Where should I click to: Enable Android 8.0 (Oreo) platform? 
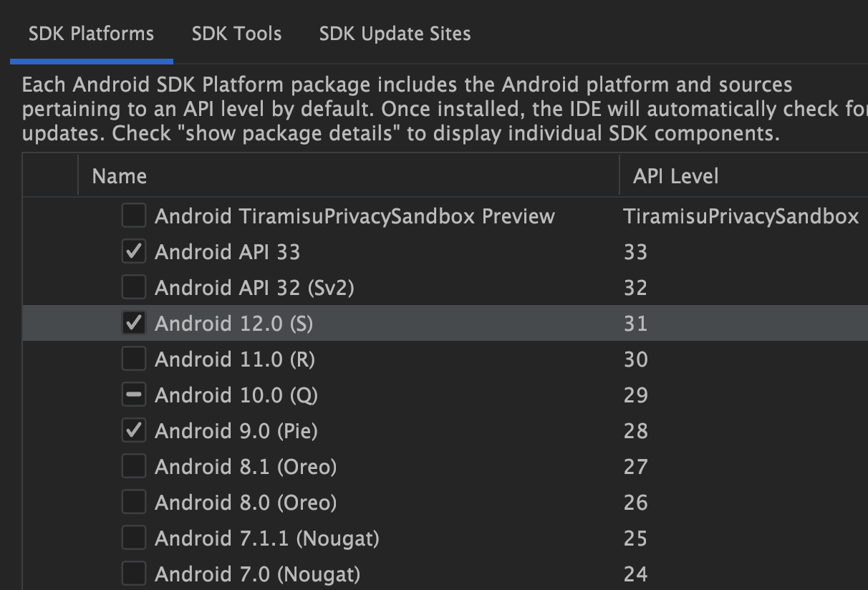click(x=133, y=502)
